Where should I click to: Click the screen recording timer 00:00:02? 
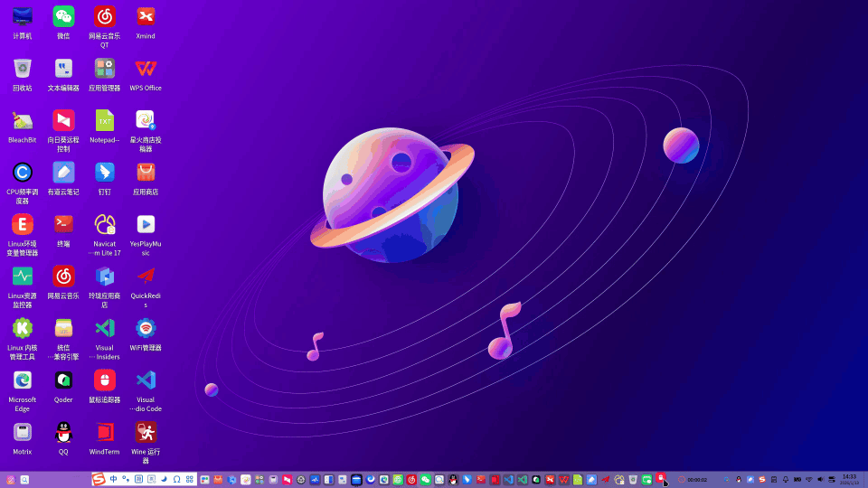696,480
